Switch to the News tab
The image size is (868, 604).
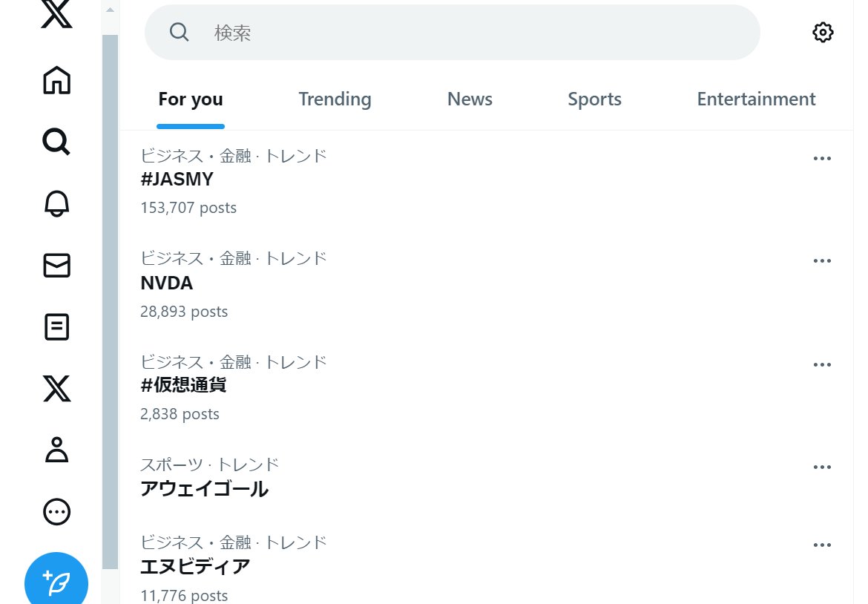click(x=470, y=99)
